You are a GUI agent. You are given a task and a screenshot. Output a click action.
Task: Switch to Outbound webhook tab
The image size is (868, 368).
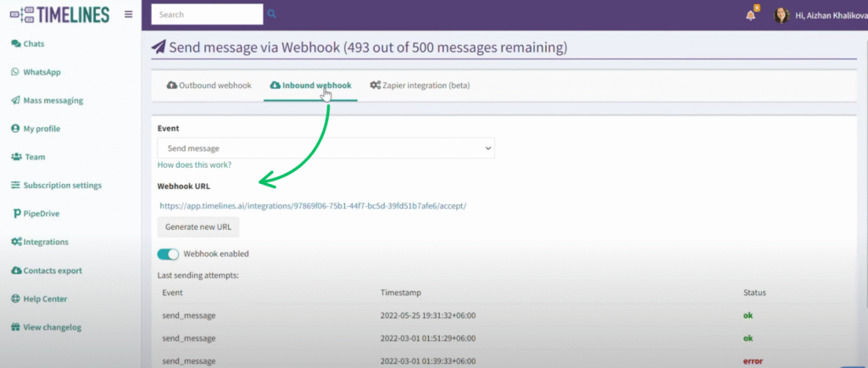pos(209,86)
